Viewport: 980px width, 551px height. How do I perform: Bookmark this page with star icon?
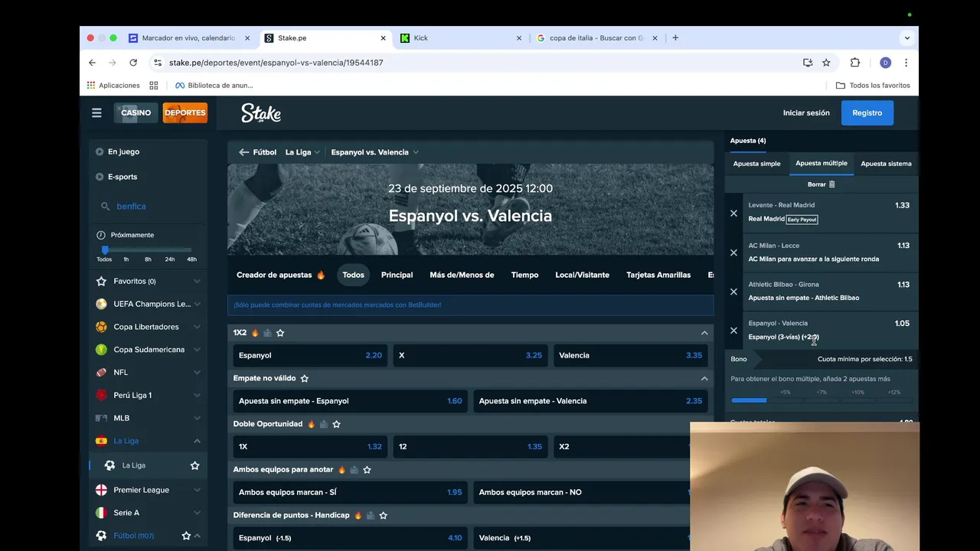coord(826,63)
